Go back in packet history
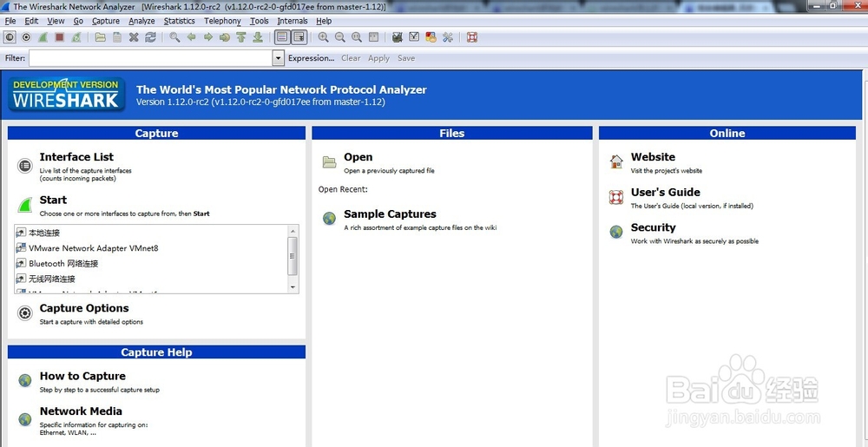868x447 pixels. tap(191, 37)
